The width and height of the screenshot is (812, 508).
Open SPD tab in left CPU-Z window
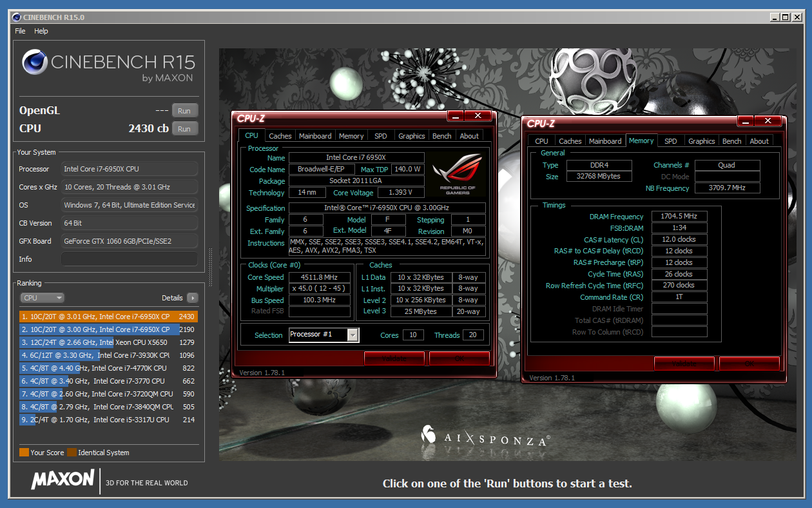point(381,136)
